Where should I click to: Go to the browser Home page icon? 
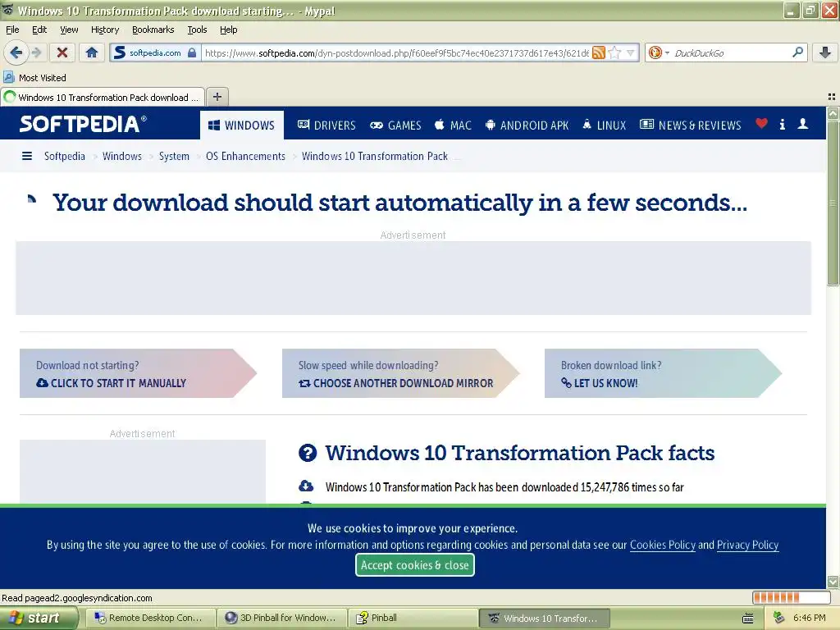coord(92,52)
